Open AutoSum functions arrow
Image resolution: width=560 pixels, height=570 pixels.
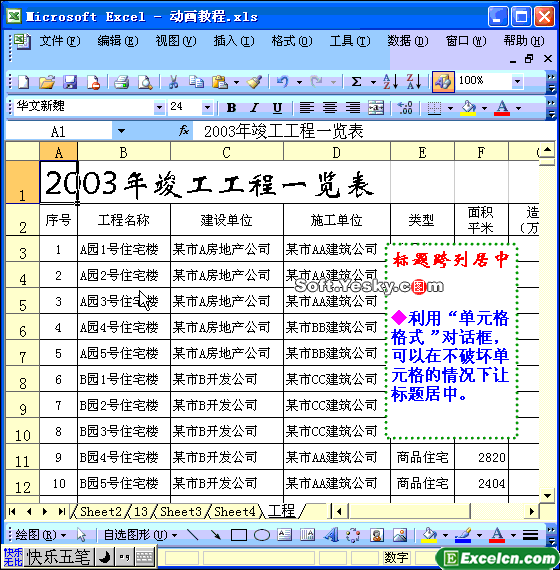(373, 83)
